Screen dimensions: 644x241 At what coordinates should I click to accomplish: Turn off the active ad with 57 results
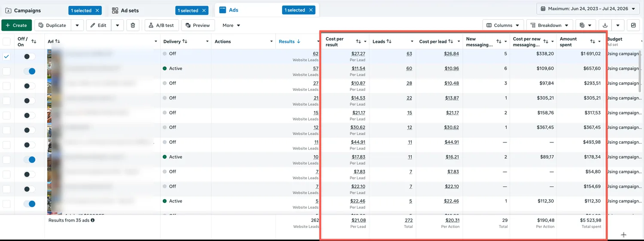(x=29, y=71)
